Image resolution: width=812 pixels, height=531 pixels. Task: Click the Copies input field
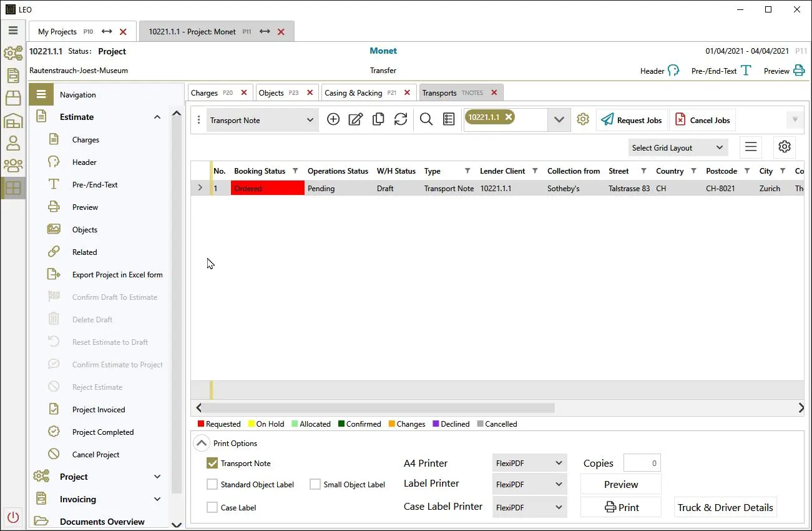tap(642, 463)
